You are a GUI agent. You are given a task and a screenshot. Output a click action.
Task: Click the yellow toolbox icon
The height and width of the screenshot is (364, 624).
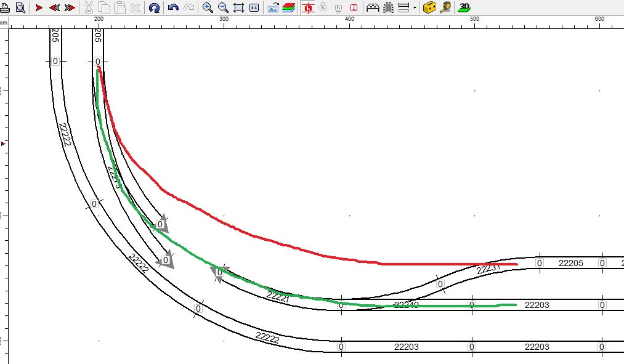[429, 7]
